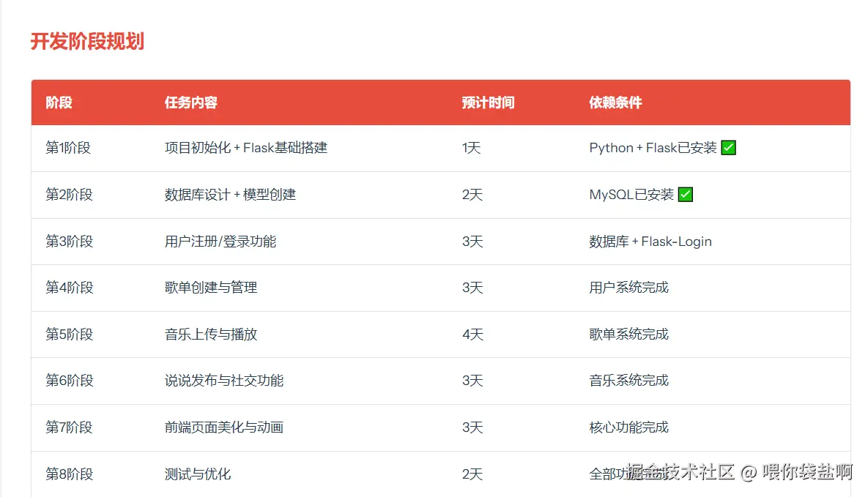
Task: Click the '歌单系统完成' dependency cell
Action: (629, 335)
